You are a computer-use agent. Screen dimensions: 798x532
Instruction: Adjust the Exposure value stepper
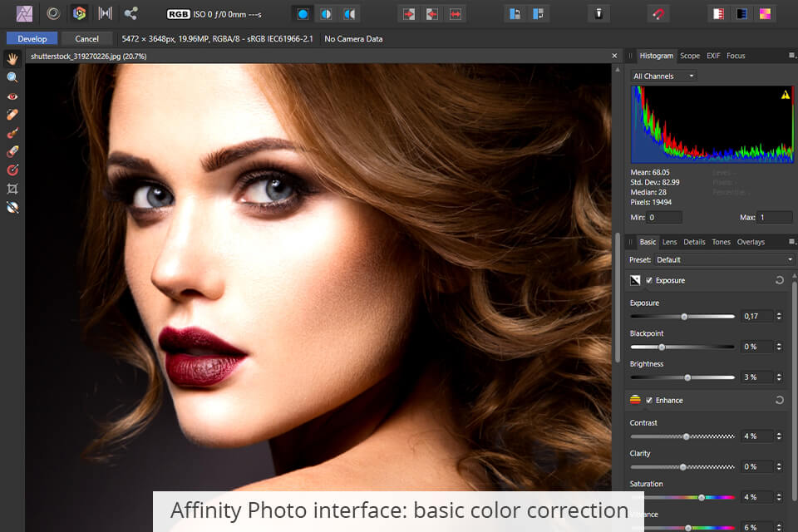coord(779,316)
